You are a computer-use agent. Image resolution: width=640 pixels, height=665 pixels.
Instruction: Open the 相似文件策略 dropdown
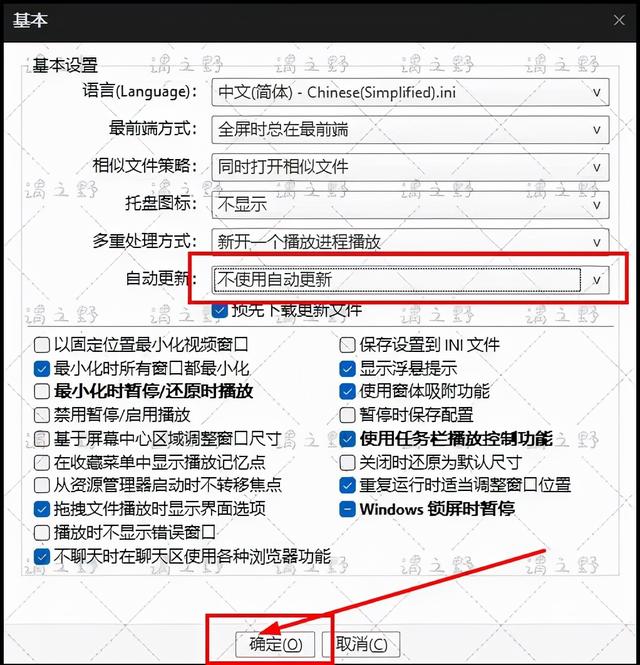tap(410, 167)
